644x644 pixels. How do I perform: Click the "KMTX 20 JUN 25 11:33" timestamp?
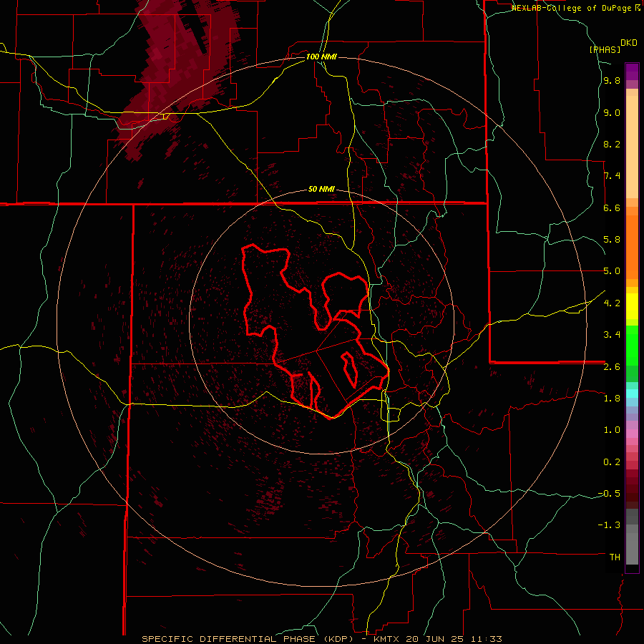438,639
